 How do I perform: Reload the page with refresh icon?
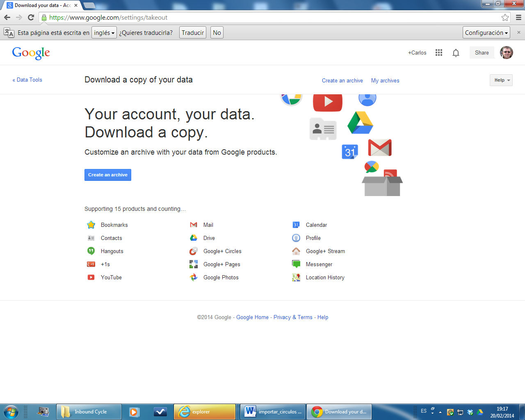31,17
